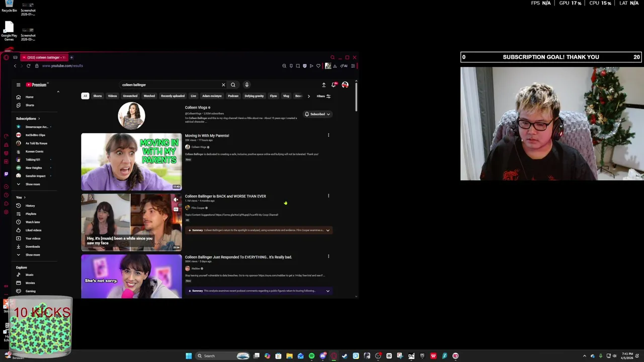The height and width of the screenshot is (362, 644).
Task: Open Liked videos in the sidebar
Action: [33, 230]
